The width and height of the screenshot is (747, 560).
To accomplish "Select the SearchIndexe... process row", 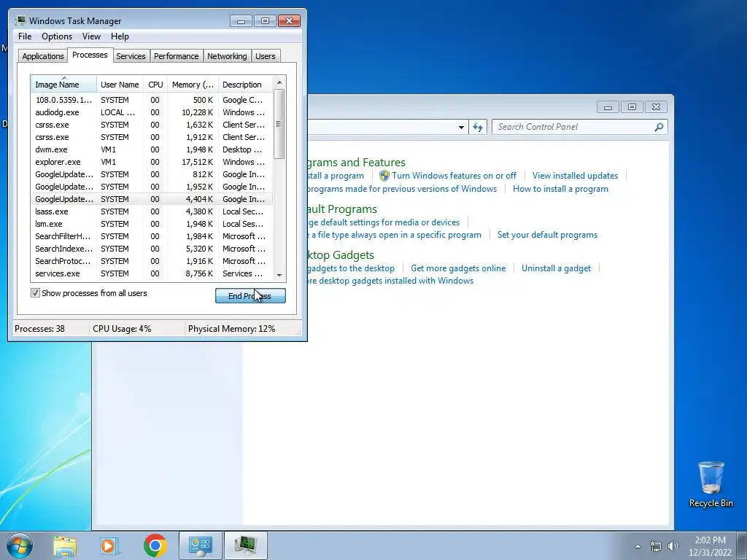I will 152,249.
